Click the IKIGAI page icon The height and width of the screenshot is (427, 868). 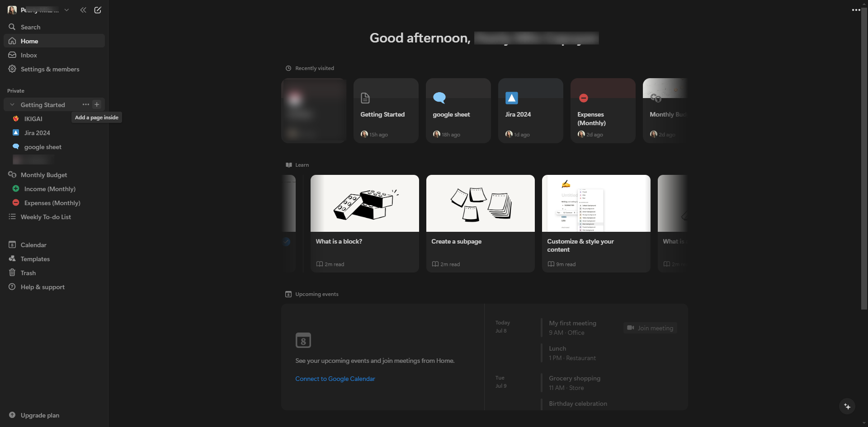tap(16, 119)
